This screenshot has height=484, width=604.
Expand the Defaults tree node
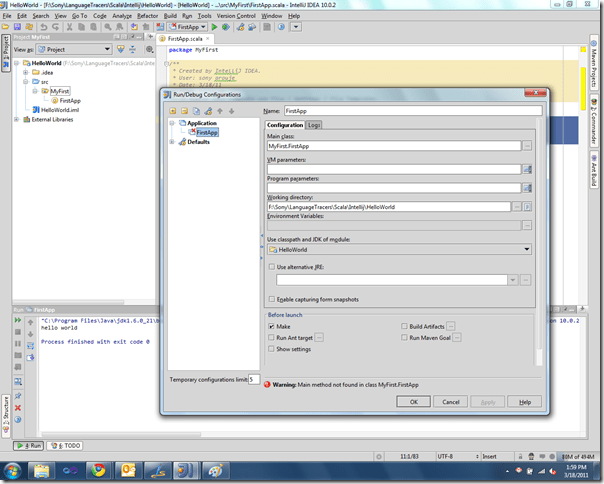[172, 141]
